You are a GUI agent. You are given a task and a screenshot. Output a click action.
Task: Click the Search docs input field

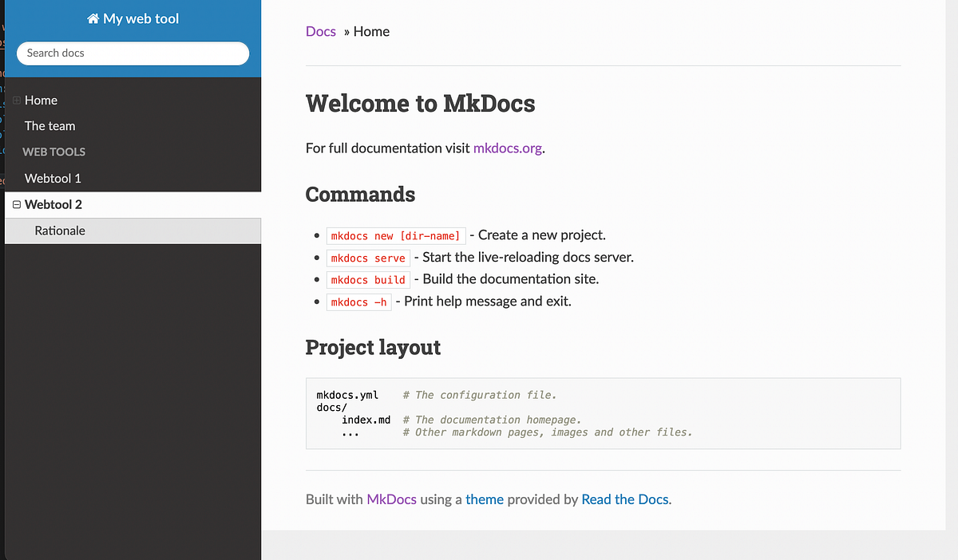coord(132,53)
